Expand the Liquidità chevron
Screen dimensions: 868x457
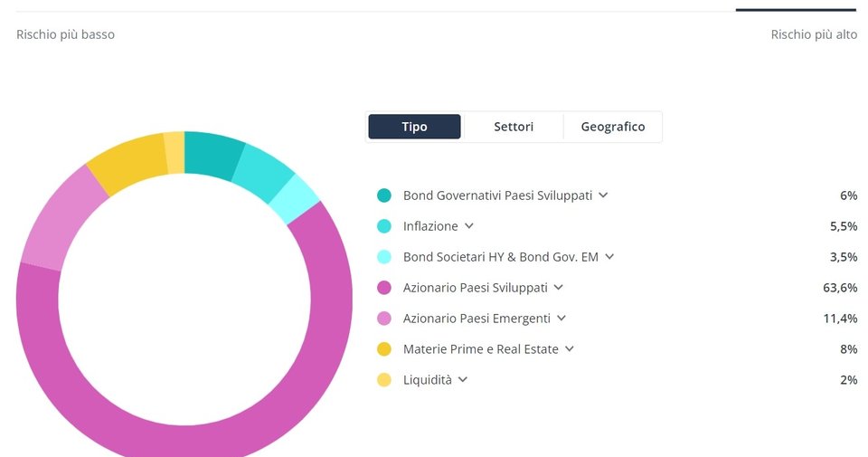pyautogui.click(x=463, y=380)
